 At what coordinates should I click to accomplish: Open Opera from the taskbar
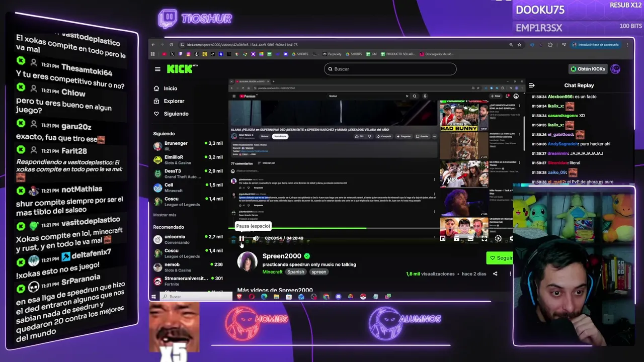pyautogui.click(x=252, y=297)
